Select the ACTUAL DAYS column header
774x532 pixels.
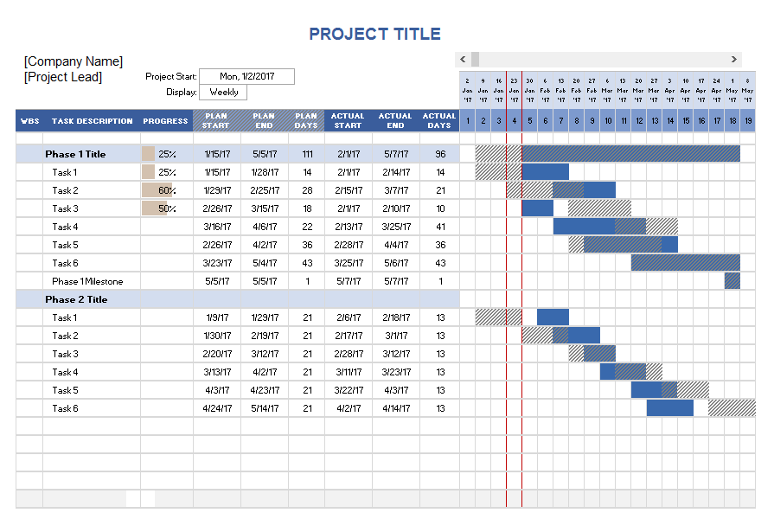439,121
